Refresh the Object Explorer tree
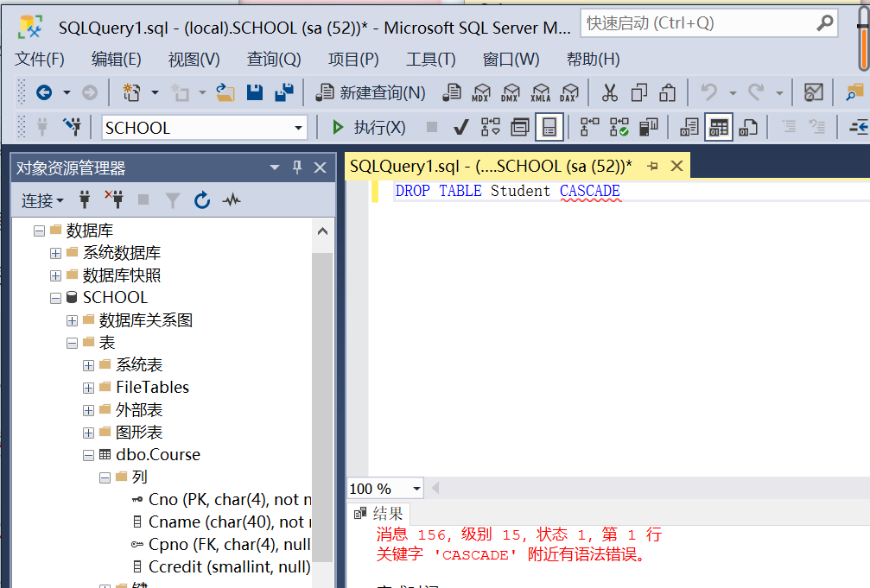This screenshot has height=588, width=870. click(202, 199)
